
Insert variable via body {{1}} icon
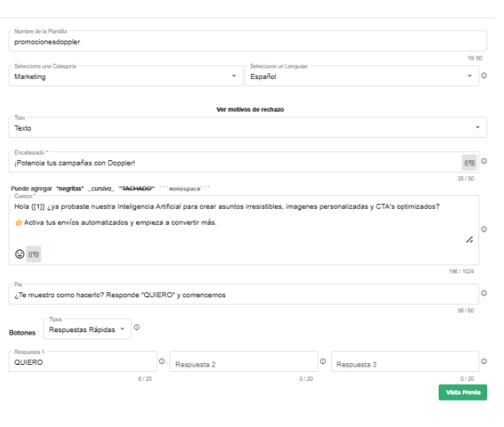pos(33,254)
